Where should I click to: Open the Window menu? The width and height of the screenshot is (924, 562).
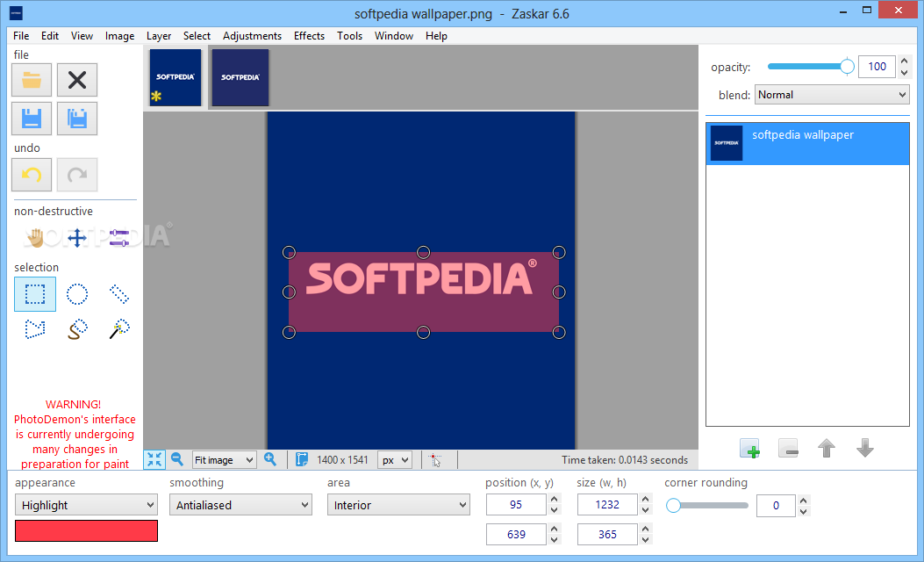(394, 36)
